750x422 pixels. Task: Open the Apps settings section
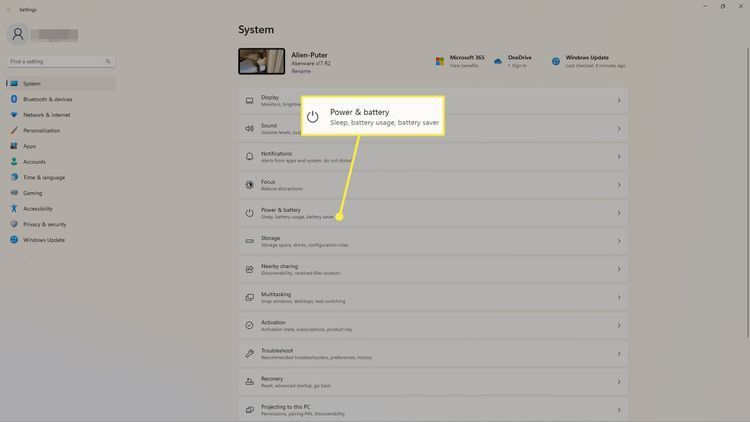[x=30, y=146]
